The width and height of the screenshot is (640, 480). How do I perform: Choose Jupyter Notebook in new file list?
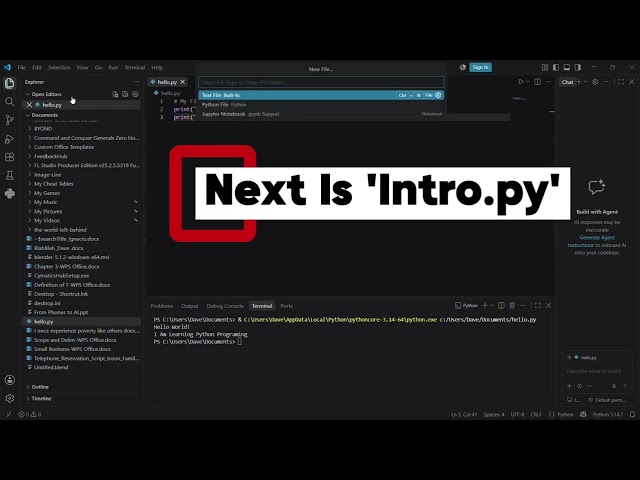tap(322, 114)
